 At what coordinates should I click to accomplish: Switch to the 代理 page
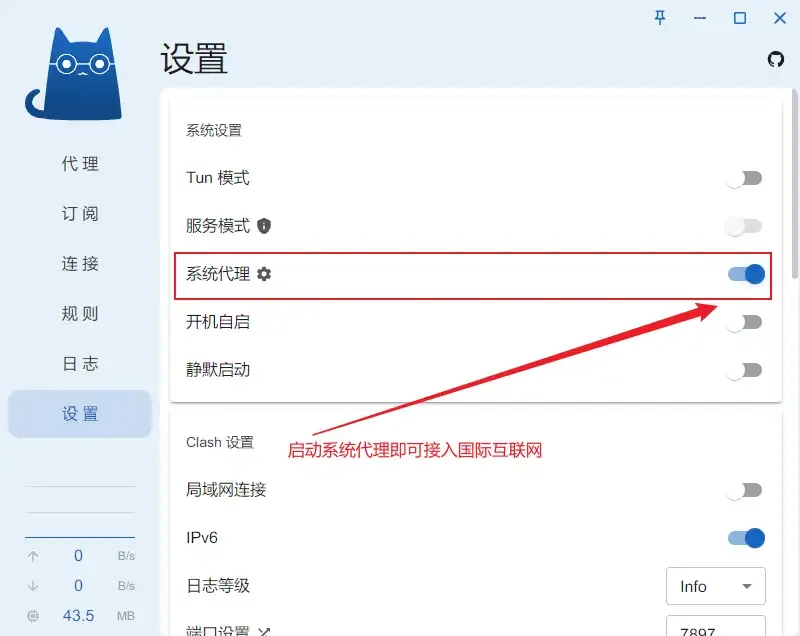[x=78, y=164]
